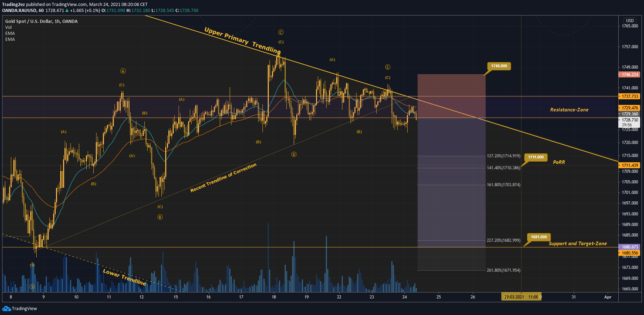Click the 'Gold Spot / U.S. Dollar, 1h, OANDA' title

[x=42, y=21]
